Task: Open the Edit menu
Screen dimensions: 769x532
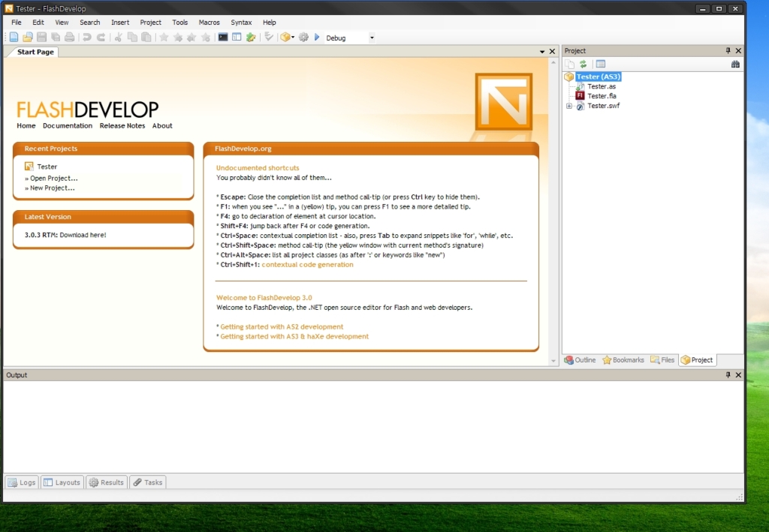Action: [x=38, y=23]
